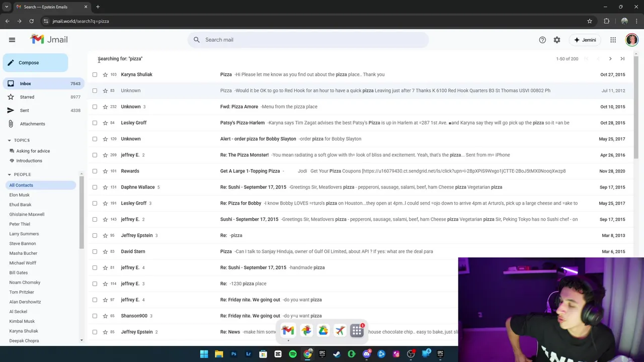This screenshot has width=644, height=362.
Task: Click the Jmail logo
Action: (x=49, y=39)
